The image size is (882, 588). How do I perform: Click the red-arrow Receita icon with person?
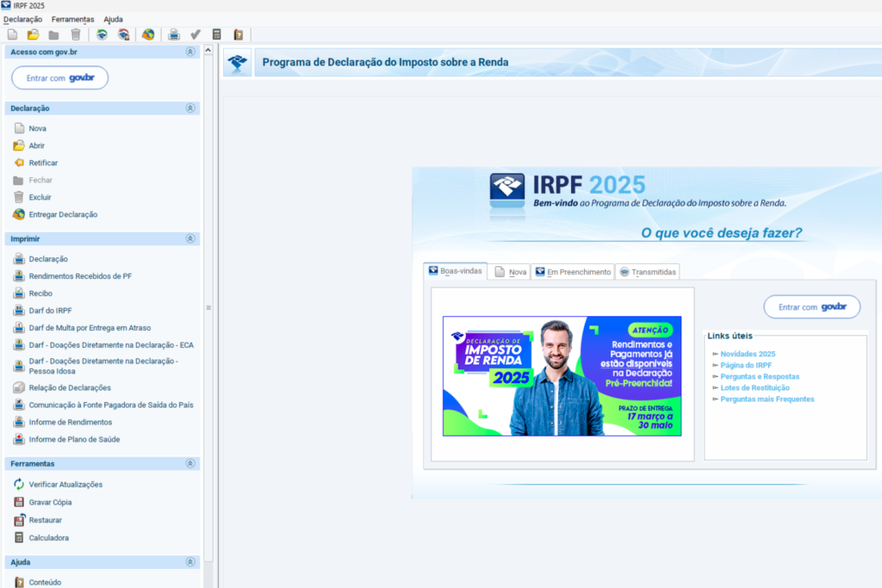point(124,34)
